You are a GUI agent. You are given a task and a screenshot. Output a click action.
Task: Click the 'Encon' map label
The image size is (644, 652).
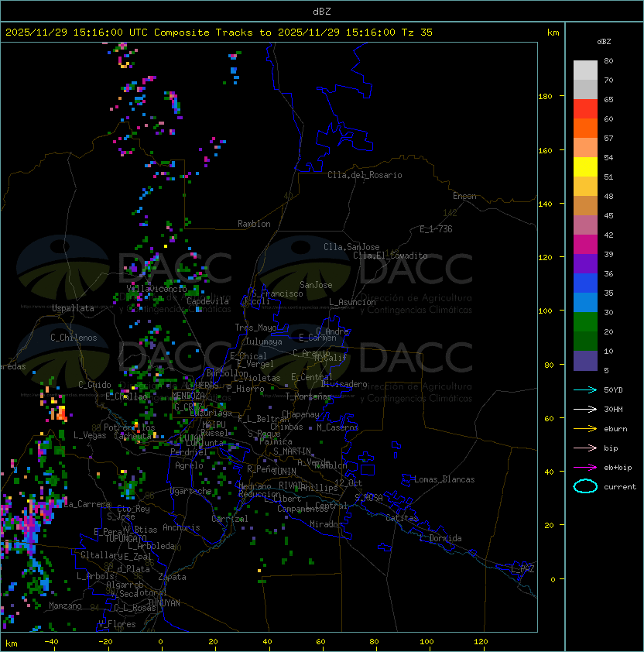click(464, 196)
